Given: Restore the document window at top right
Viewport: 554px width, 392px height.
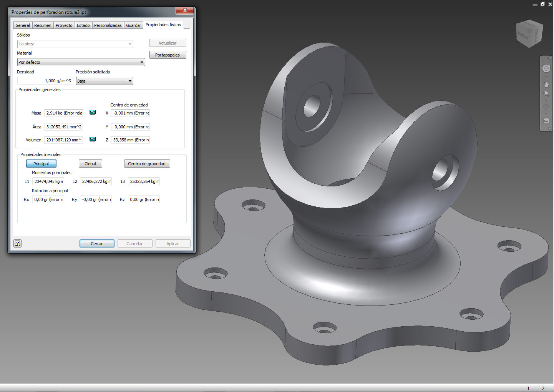Looking at the screenshot, I should [x=542, y=4].
